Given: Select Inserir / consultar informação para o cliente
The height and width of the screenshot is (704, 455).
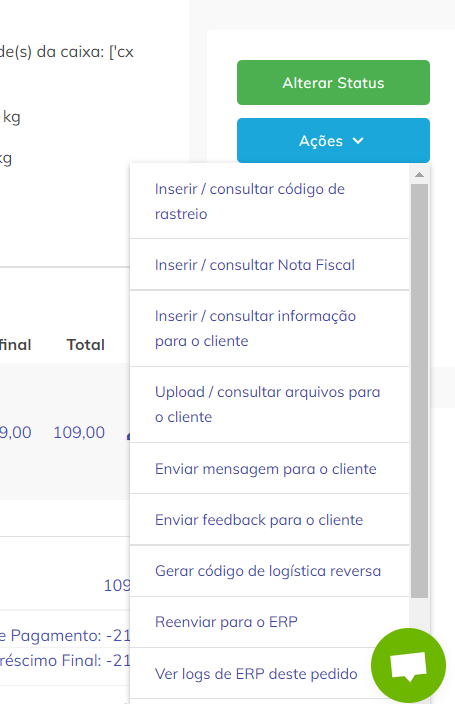Looking at the screenshot, I should click(269, 329).
